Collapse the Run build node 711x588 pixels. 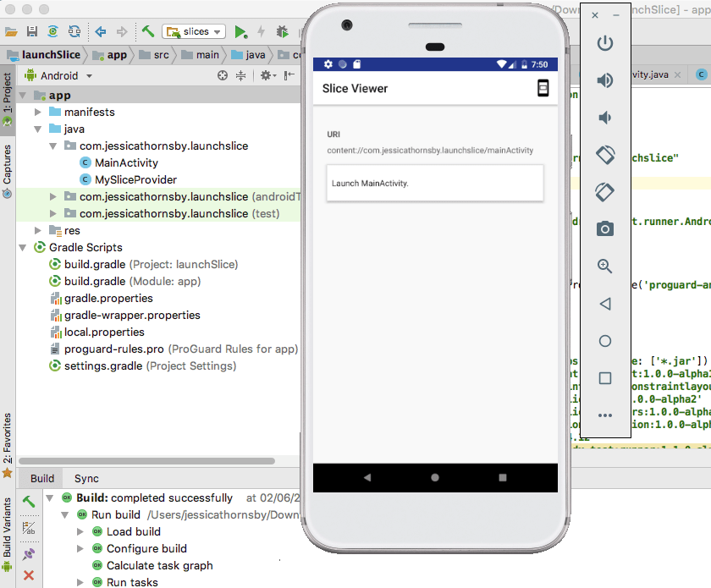(x=65, y=514)
